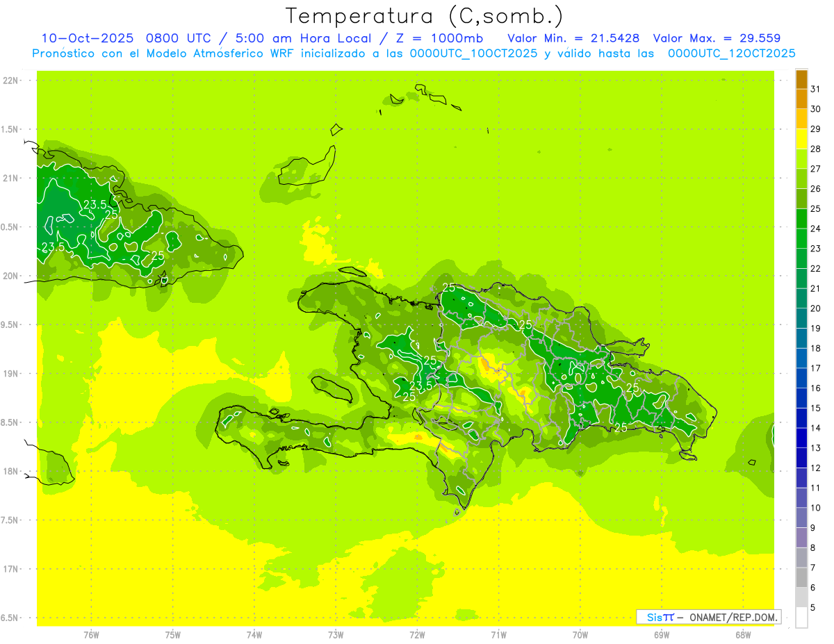The image size is (834, 644).
Task: Pick the teal colorbar swatch between 19 and 20
Action: (x=801, y=319)
